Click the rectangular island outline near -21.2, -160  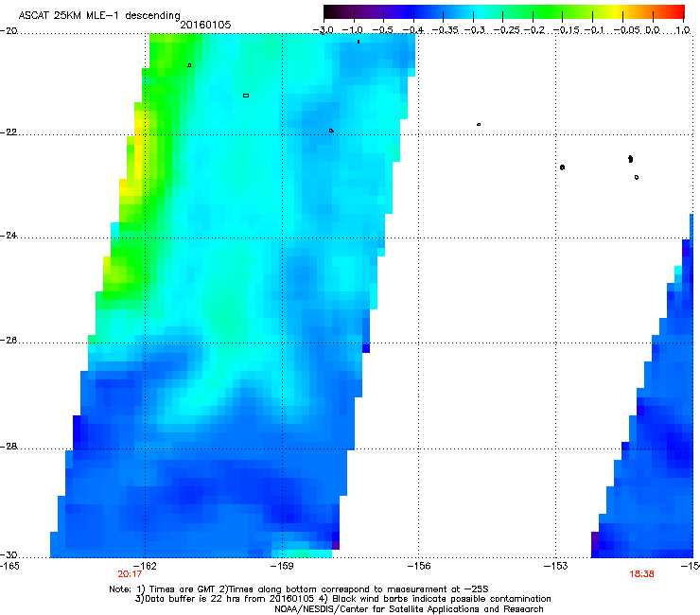tap(246, 96)
